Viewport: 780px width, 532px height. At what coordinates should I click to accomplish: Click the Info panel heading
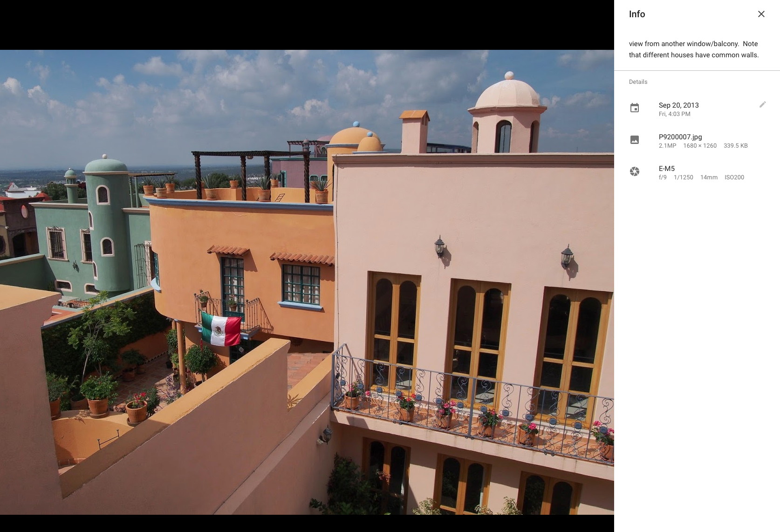click(637, 14)
